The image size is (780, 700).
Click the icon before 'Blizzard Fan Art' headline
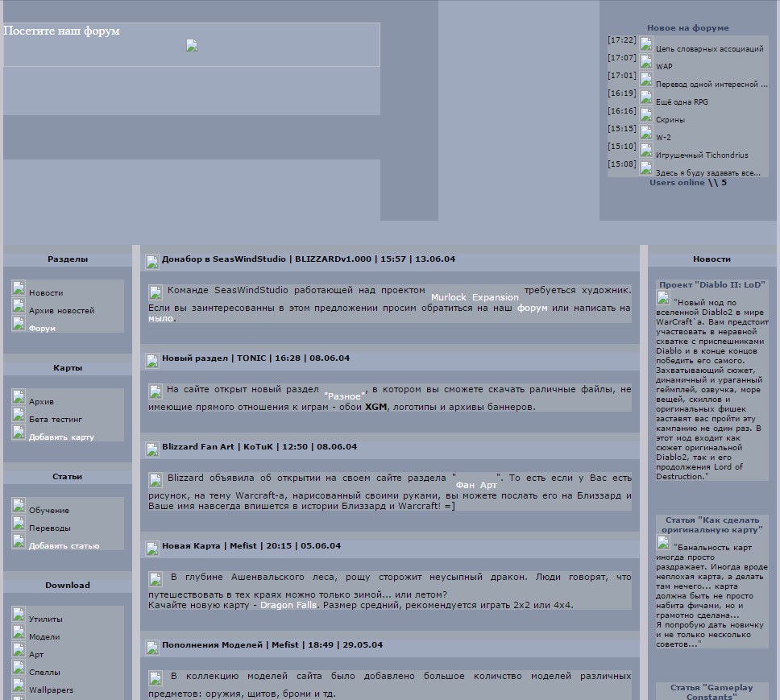pos(152,449)
